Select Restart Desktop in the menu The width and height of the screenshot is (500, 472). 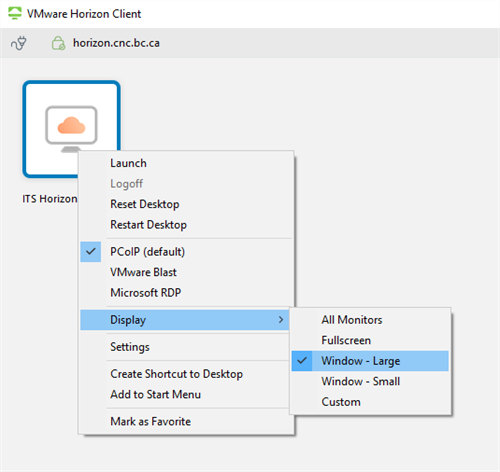pyautogui.click(x=187, y=225)
